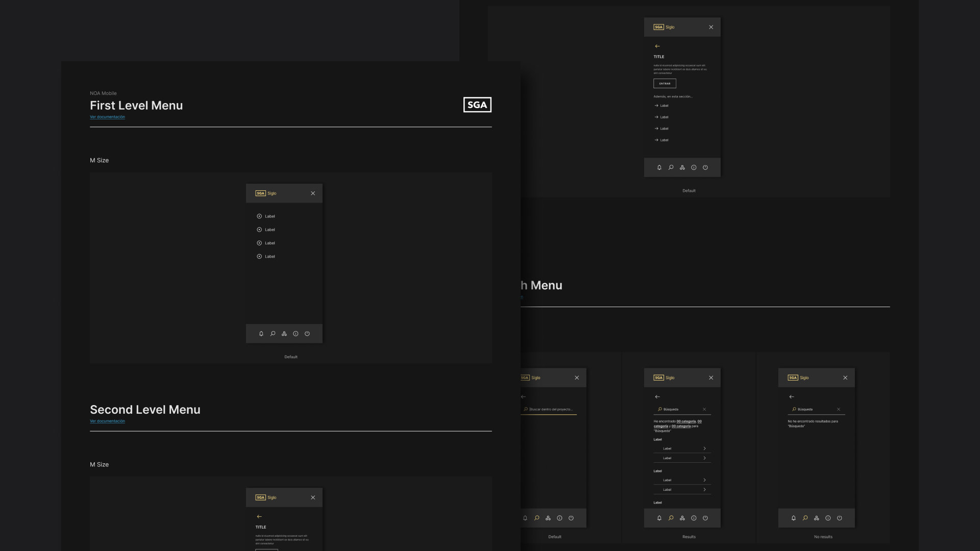Click yellow back arrow above TITLE near ENTRAR button
This screenshot has width=980, height=551.
coord(657,46)
